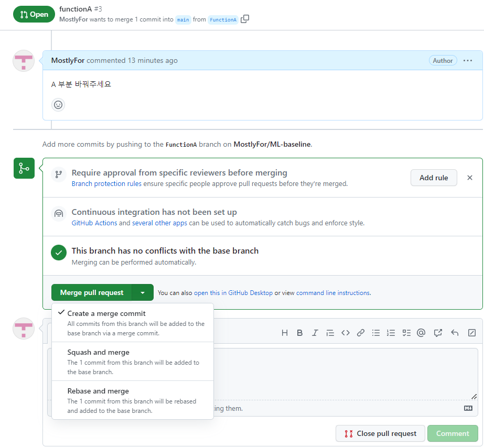This screenshot has width=484, height=448.
Task: Open the merge method dropdown arrow
Action: coord(143,292)
